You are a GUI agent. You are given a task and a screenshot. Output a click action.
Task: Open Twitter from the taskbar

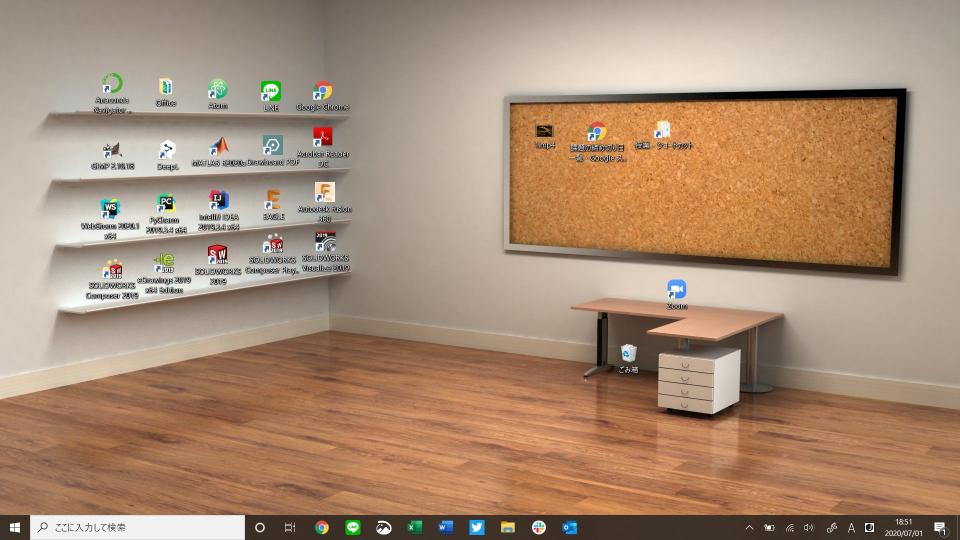[x=476, y=527]
